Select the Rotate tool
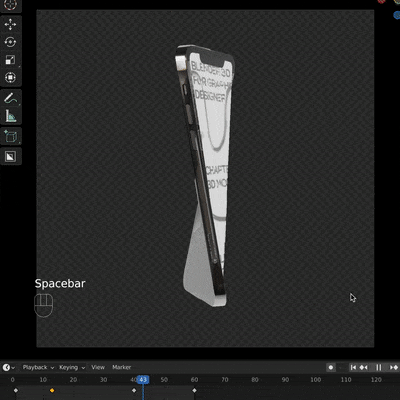400x400 pixels. coord(10,42)
